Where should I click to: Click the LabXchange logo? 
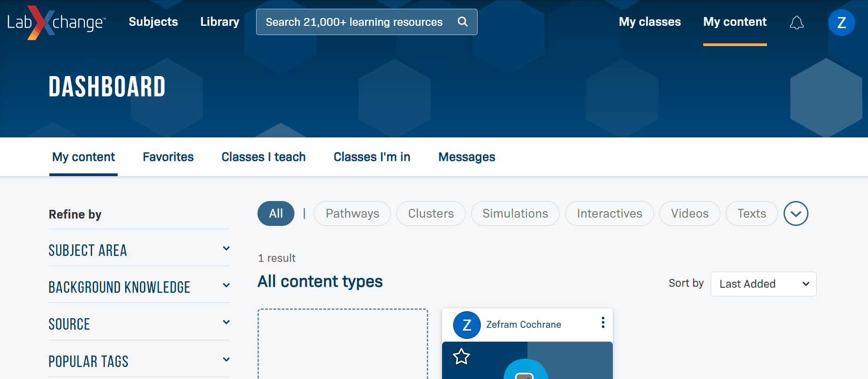point(56,23)
